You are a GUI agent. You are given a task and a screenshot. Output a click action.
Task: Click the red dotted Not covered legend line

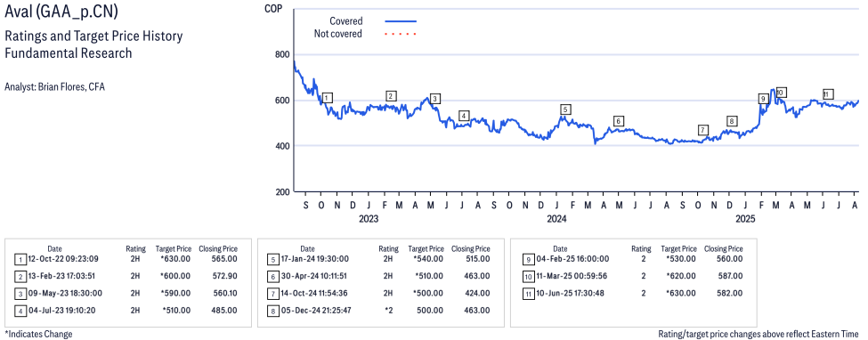tap(401, 35)
